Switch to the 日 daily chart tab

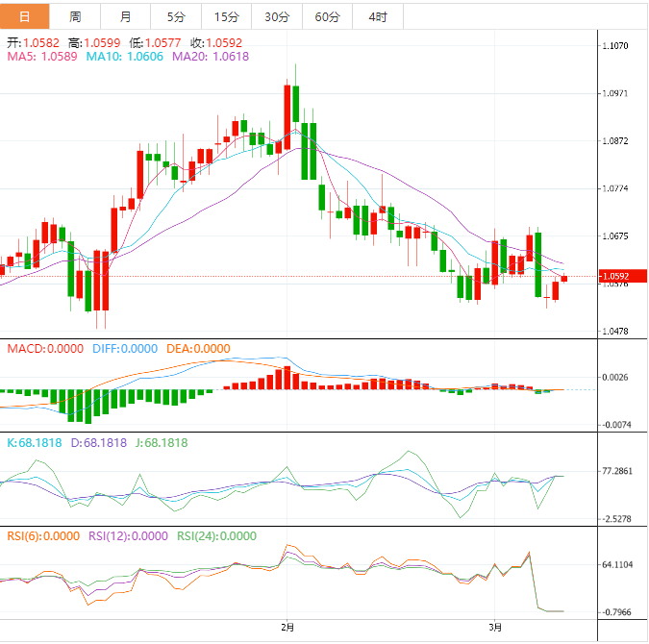(x=24, y=16)
